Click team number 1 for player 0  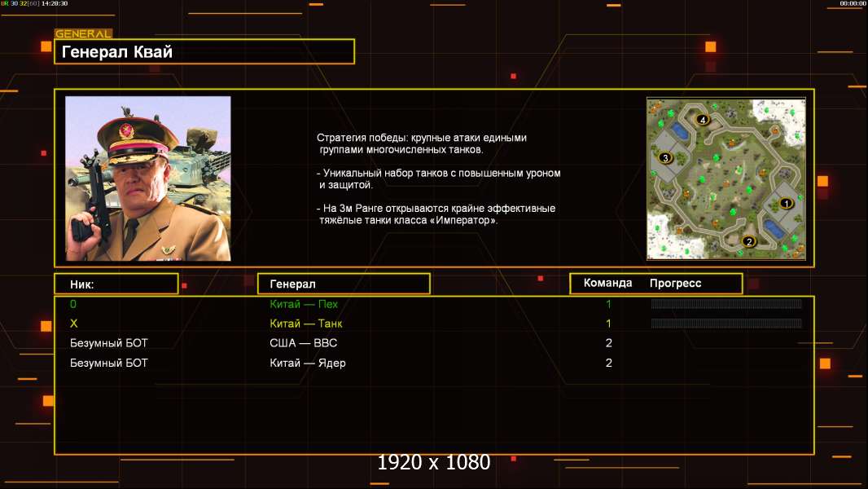(x=608, y=304)
